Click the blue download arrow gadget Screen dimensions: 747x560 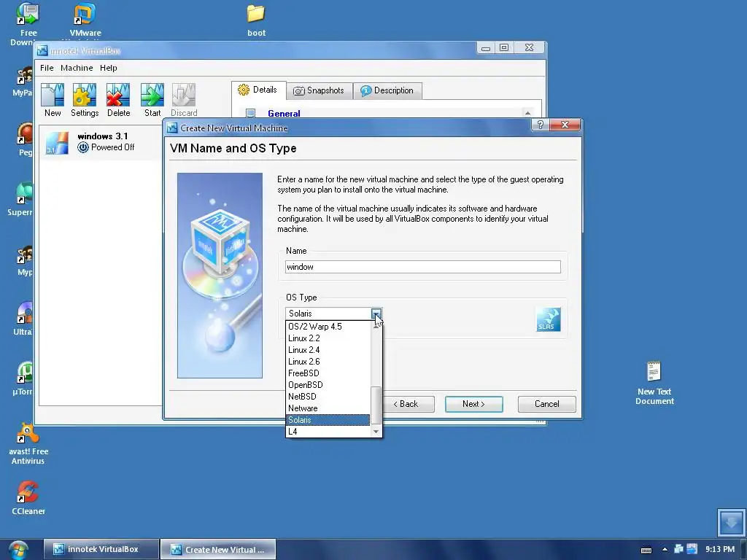click(x=731, y=522)
